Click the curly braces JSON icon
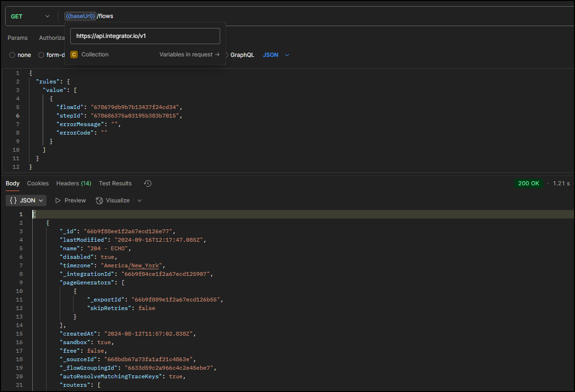 [13, 201]
